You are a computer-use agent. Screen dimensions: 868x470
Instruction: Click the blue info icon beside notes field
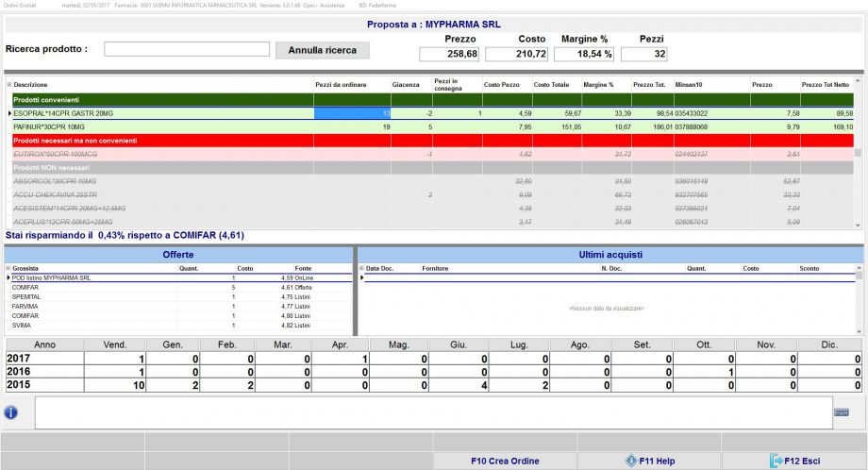[x=11, y=411]
